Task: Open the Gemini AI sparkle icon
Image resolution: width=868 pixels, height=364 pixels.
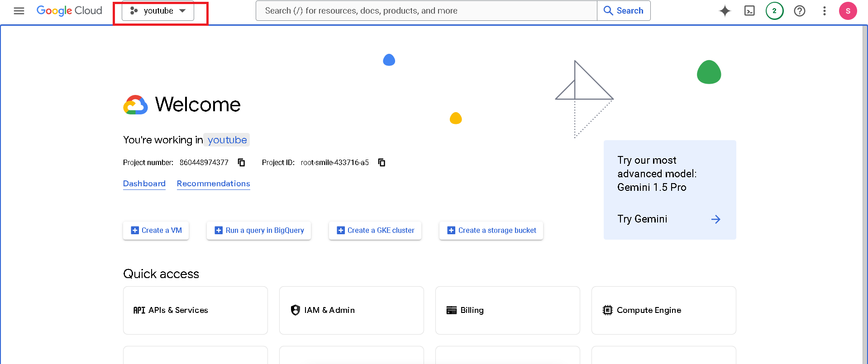Action: pyautogui.click(x=725, y=11)
